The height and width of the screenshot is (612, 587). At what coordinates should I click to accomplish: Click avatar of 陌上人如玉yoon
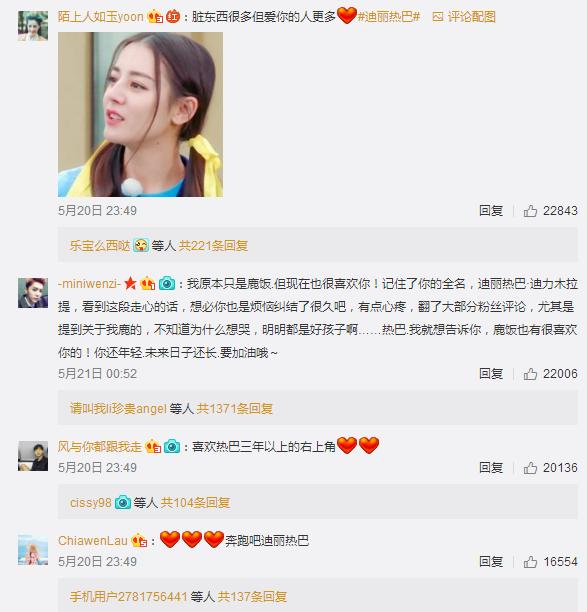pos(33,26)
